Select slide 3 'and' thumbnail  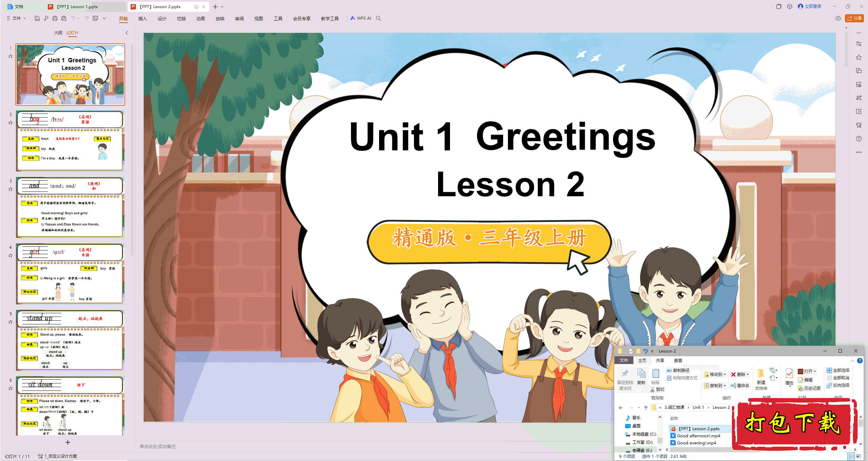pos(70,207)
